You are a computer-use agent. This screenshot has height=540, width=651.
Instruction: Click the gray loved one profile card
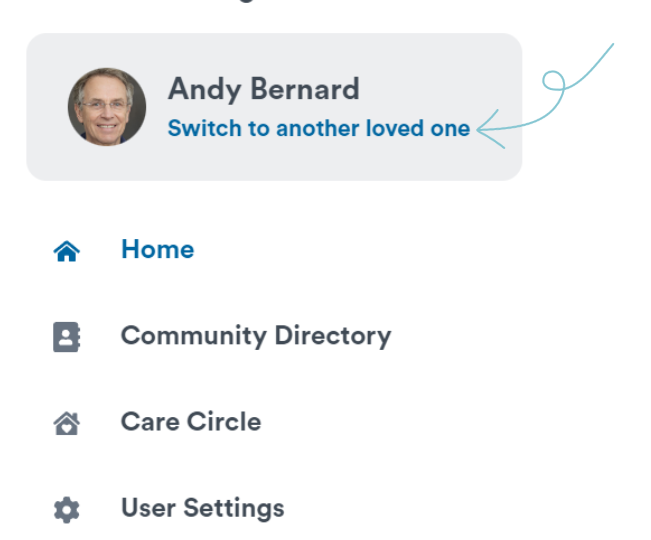pos(274,107)
